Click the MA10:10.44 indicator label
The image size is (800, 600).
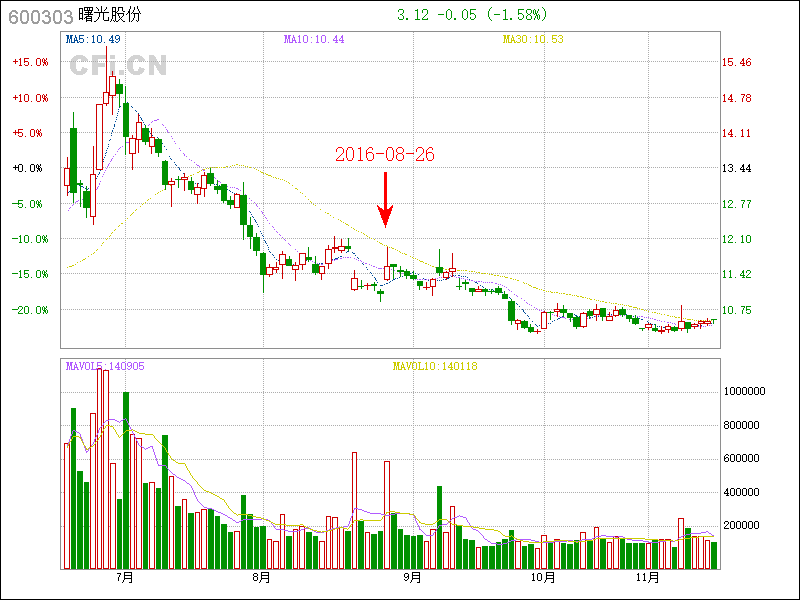[313, 39]
